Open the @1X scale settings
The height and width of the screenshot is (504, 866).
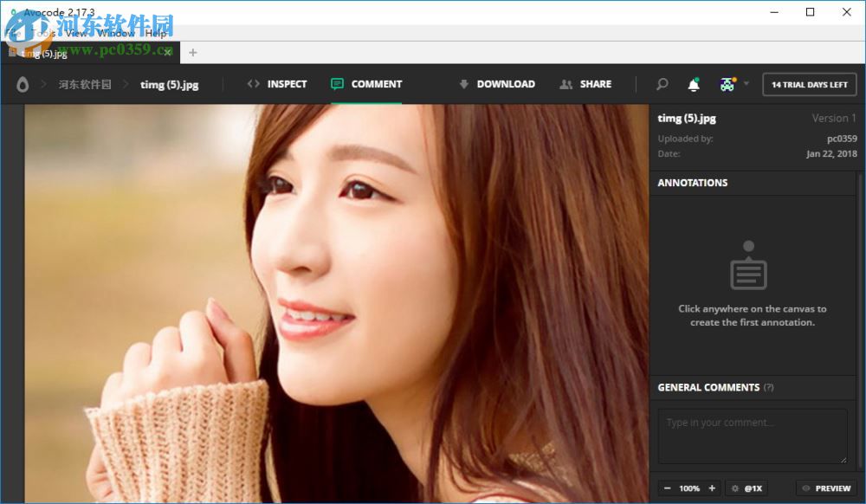pos(746,488)
